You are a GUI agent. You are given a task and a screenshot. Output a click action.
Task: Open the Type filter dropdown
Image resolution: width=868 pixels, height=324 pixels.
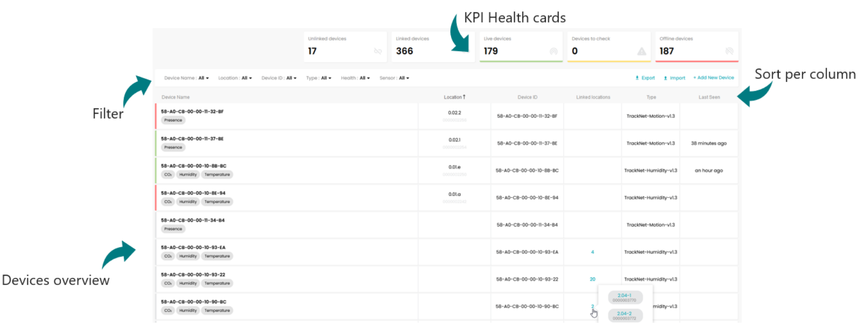click(319, 78)
